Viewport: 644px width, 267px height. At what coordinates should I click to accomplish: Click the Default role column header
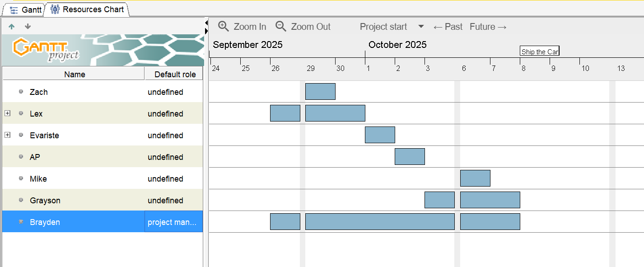pos(175,75)
